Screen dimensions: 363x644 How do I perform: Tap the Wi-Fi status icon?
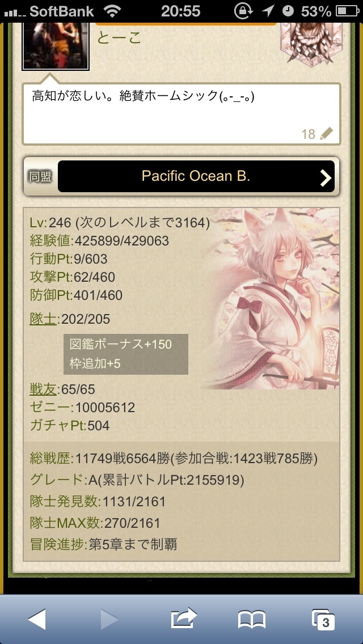[x=112, y=11]
